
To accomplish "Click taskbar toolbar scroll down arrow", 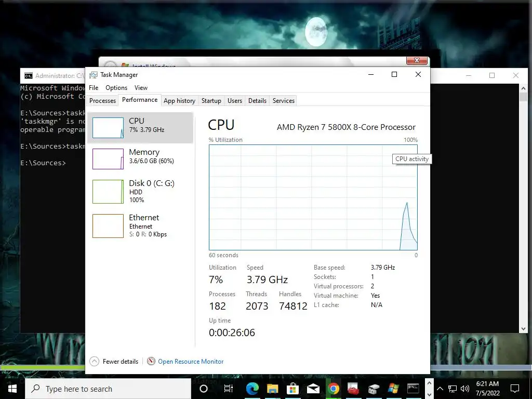I will pyautogui.click(x=429, y=394).
